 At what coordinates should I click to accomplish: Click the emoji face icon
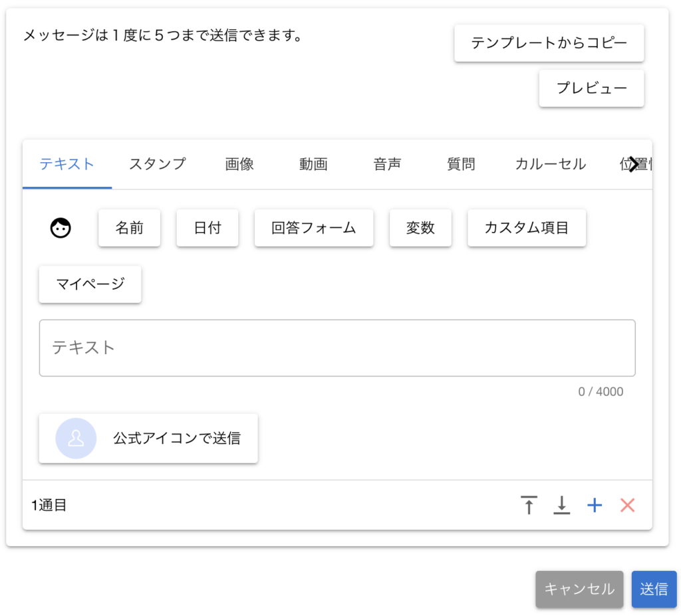[61, 228]
